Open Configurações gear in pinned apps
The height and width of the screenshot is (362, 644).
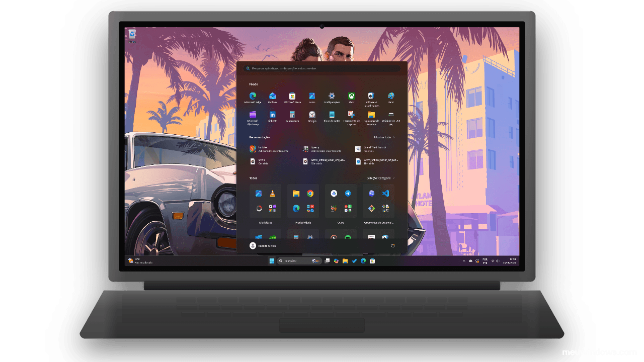click(332, 97)
